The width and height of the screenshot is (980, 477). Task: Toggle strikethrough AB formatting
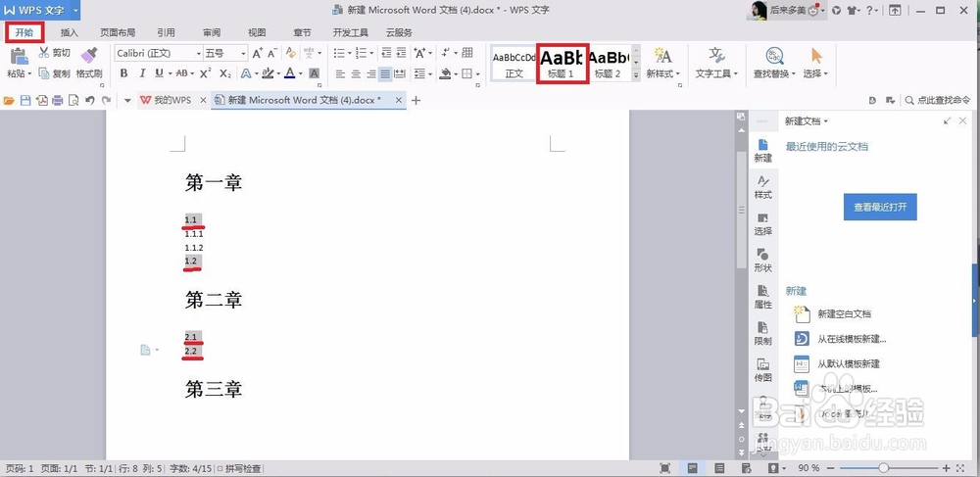[181, 73]
